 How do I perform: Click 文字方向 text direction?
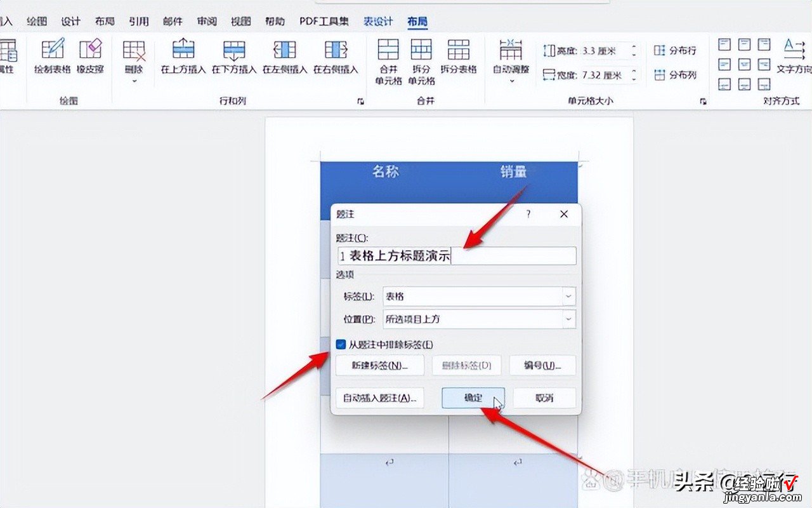794,56
